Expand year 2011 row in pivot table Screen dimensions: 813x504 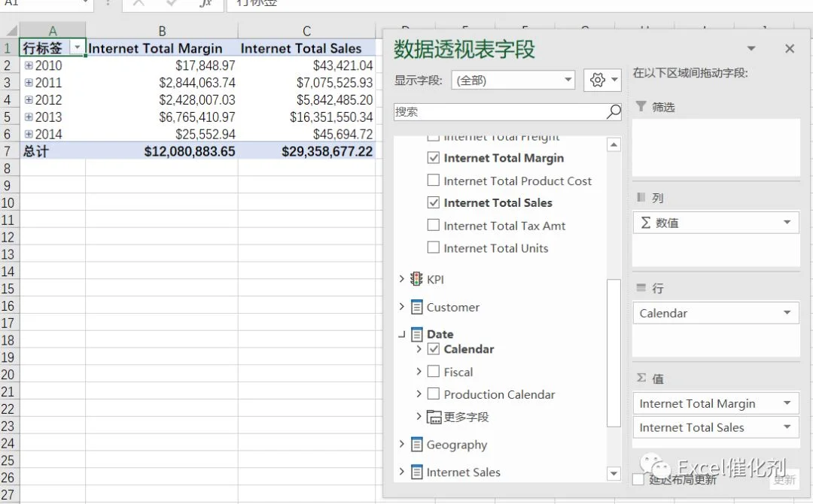tap(29, 83)
